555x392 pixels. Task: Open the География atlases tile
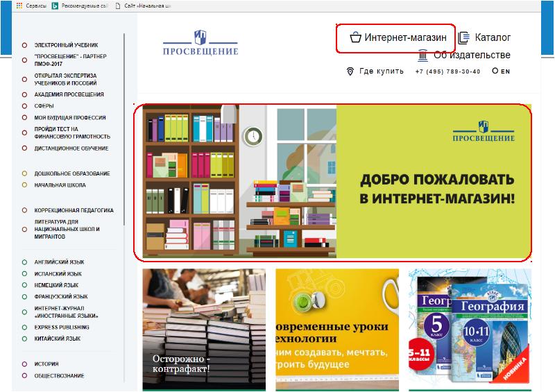pos(470,330)
